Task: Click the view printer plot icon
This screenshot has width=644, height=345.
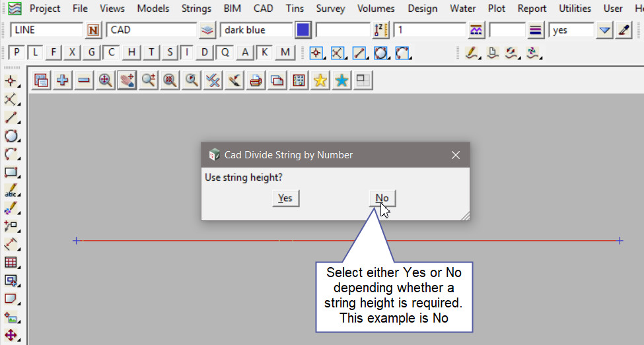Action: [256, 80]
